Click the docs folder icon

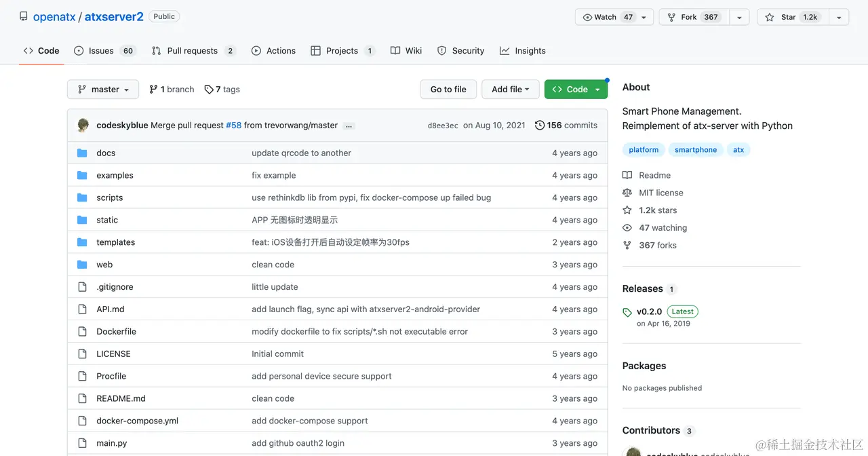82,153
